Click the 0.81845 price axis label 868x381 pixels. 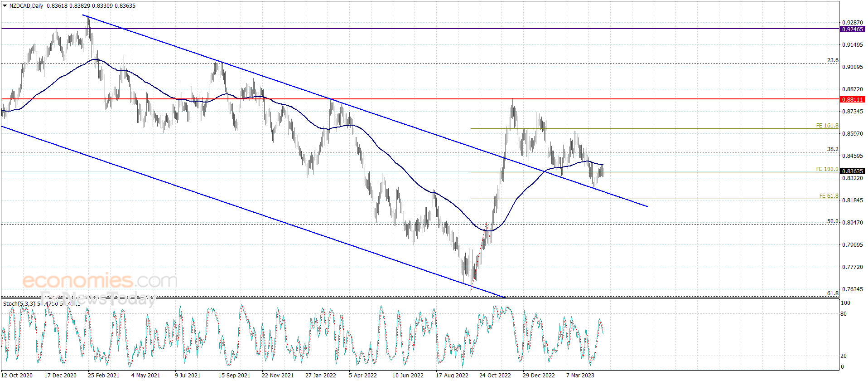click(852, 200)
